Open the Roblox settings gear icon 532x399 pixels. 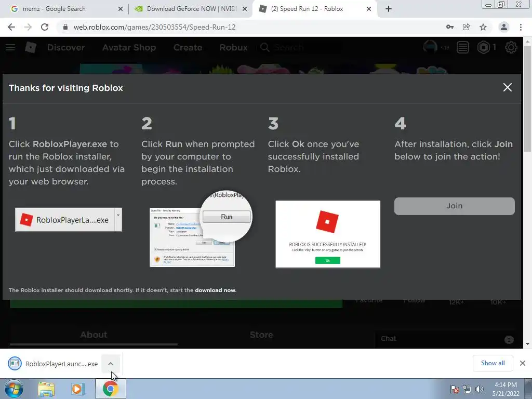pos(511,47)
